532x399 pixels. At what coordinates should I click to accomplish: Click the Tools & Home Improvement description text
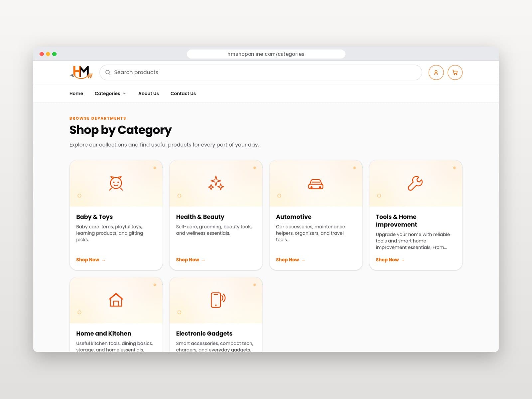tap(413, 241)
